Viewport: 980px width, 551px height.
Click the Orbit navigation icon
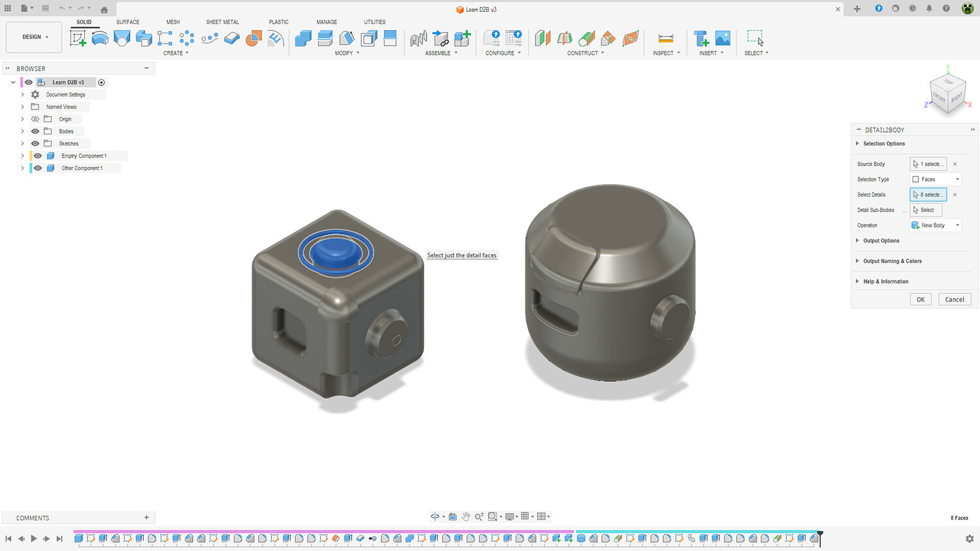pyautogui.click(x=435, y=516)
